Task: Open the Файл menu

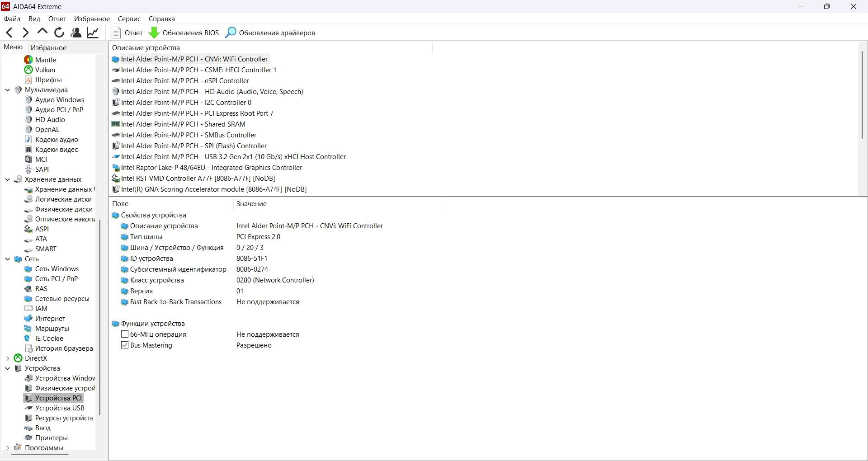Action: [12, 19]
